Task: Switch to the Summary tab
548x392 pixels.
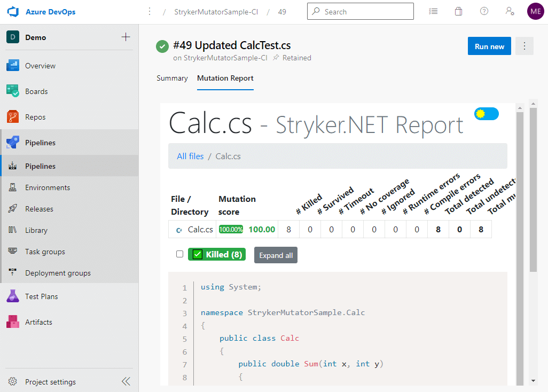Action: coord(172,79)
